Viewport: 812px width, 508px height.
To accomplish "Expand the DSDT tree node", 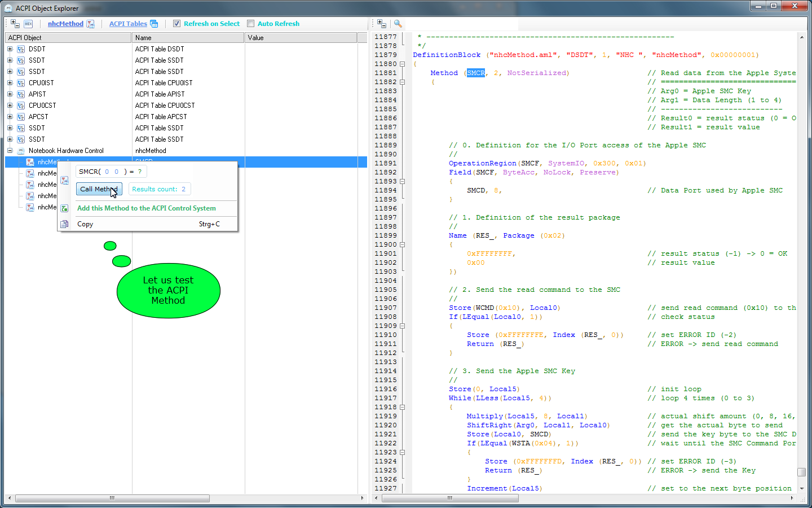I will (10, 49).
